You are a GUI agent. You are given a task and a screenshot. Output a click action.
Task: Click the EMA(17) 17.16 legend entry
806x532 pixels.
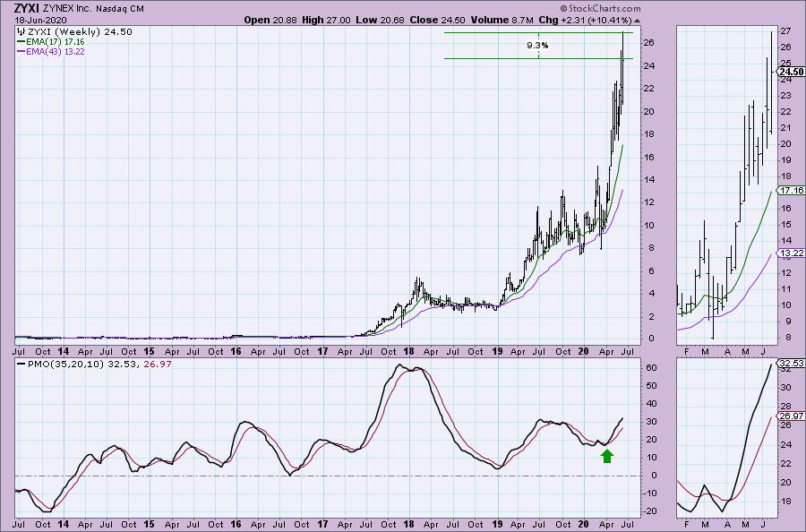coord(56,41)
